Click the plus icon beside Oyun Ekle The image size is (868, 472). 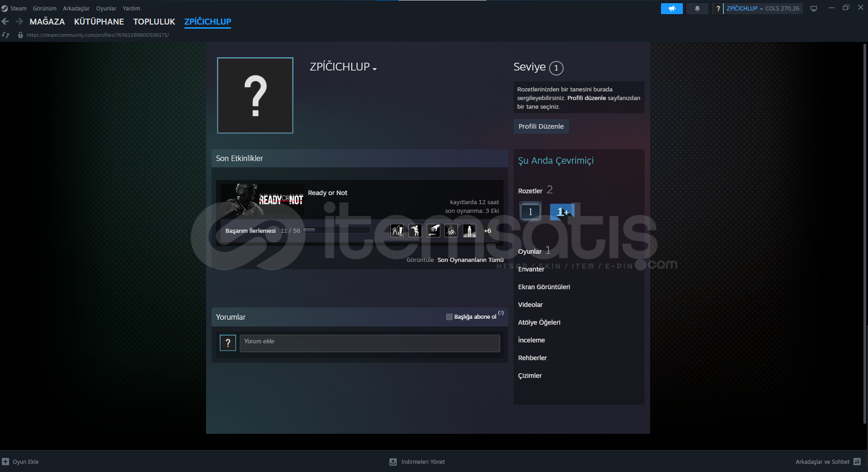coord(5,462)
